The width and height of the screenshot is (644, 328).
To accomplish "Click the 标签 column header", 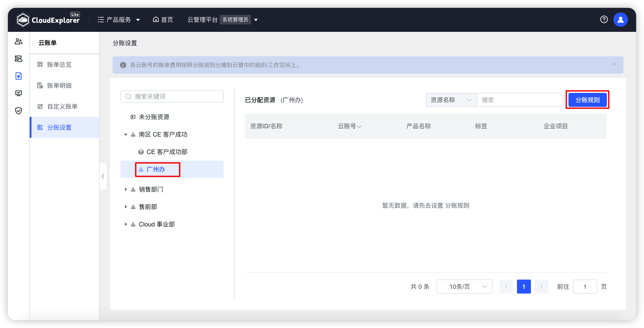I will pos(481,126).
